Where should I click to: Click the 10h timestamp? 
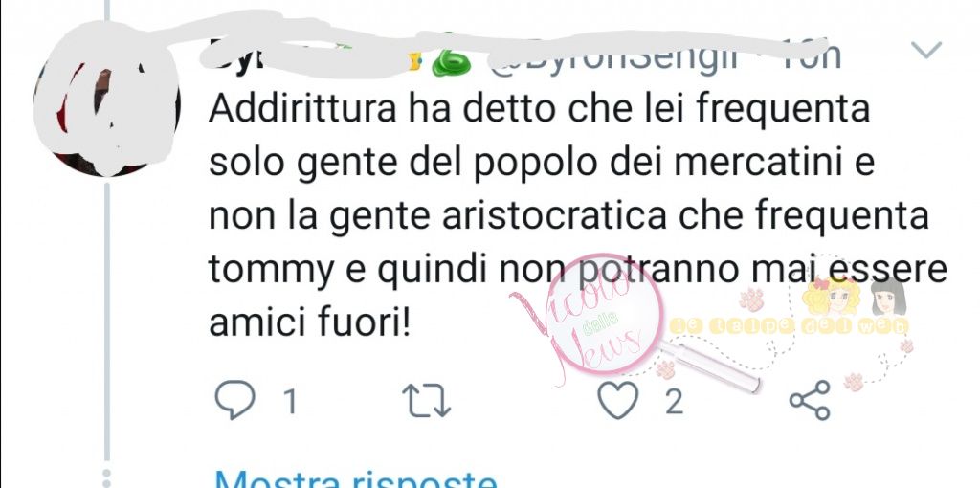pyautogui.click(x=812, y=56)
